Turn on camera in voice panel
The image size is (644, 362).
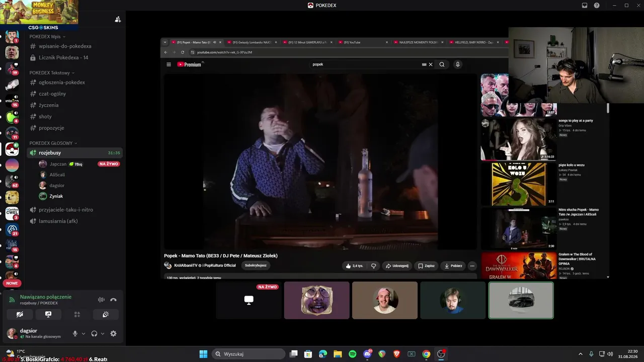pyautogui.click(x=20, y=314)
